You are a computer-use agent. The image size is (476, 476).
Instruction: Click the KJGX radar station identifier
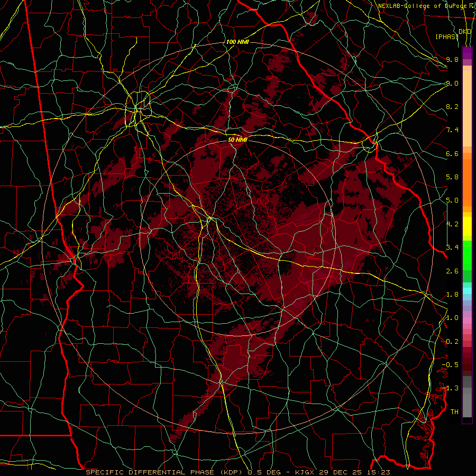305,472
